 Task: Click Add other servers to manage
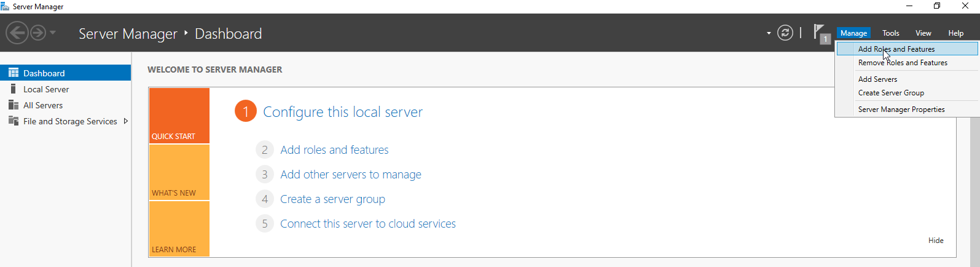pyautogui.click(x=351, y=174)
